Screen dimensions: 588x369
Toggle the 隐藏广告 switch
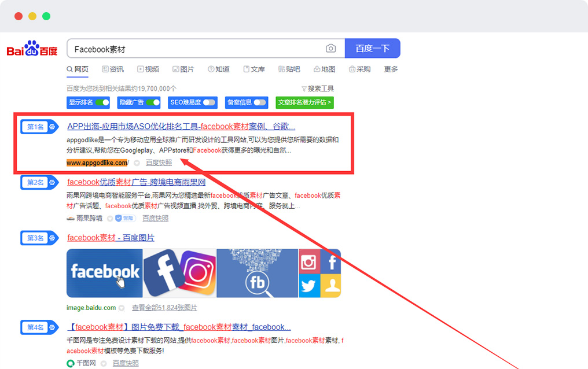pyautogui.click(x=153, y=102)
